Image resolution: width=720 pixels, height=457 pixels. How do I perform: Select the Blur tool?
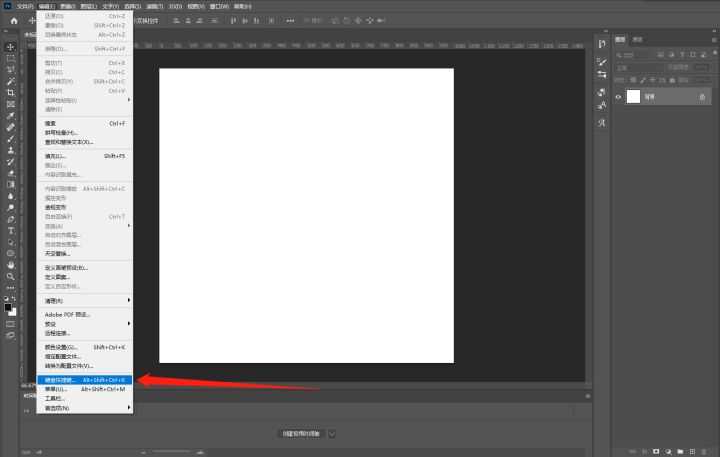pyautogui.click(x=11, y=196)
